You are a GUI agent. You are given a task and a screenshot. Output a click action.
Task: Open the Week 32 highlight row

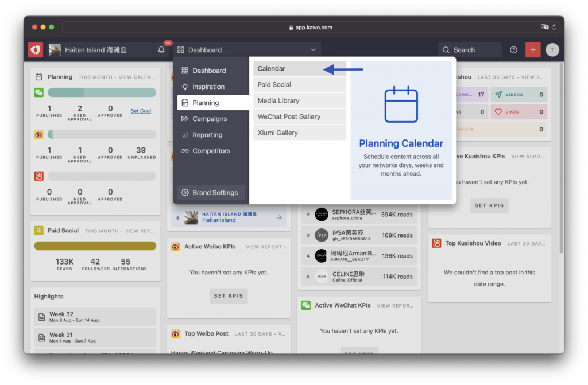tap(95, 317)
